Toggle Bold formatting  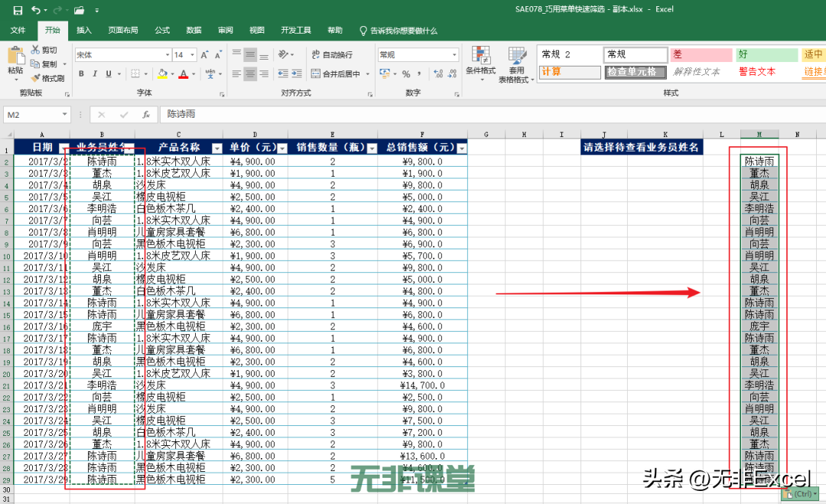pos(81,73)
